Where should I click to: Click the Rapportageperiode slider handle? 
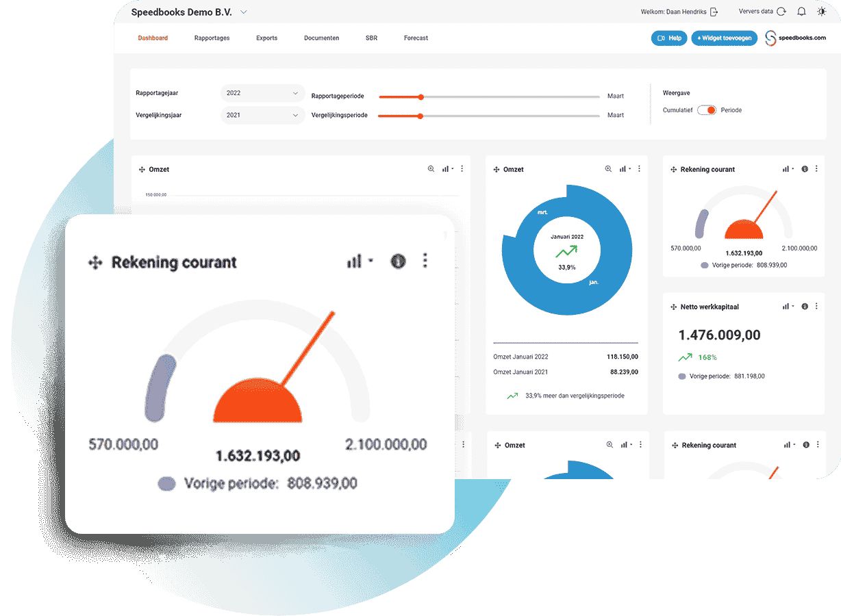421,97
